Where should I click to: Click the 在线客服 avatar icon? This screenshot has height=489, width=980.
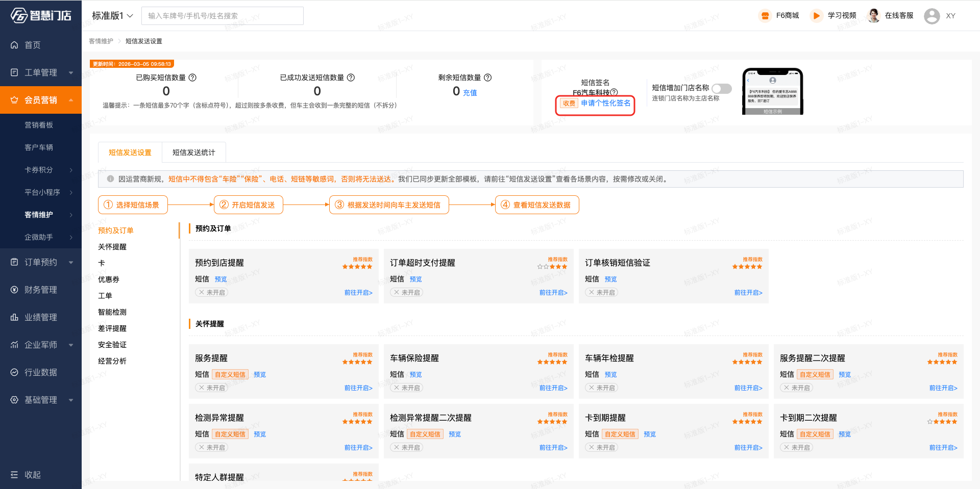(x=873, y=16)
